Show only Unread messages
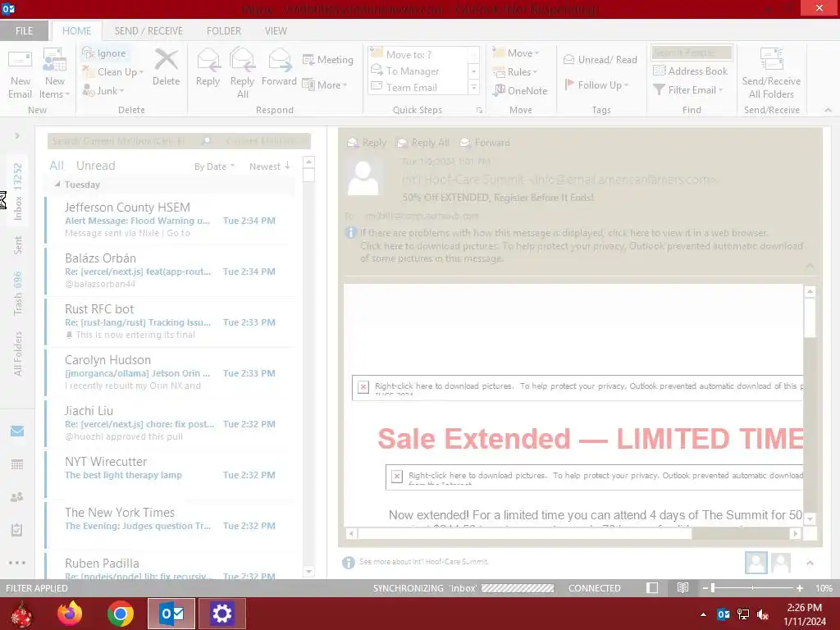The width and height of the screenshot is (840, 630). (95, 166)
